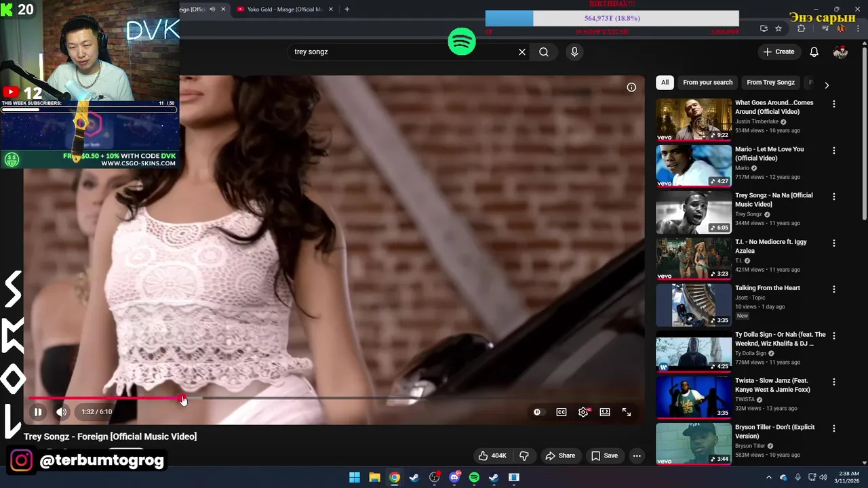Mute the video volume speaker icon
This screenshot has width=868, height=488.
61,411
